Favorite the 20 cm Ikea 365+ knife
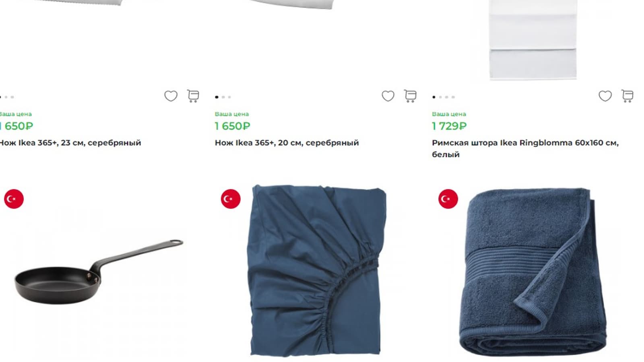The image size is (644, 362). click(x=388, y=96)
